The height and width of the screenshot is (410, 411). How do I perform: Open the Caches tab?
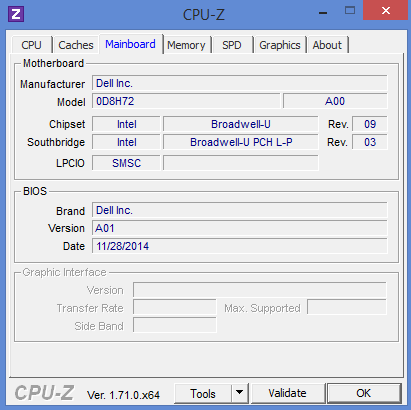tap(76, 45)
